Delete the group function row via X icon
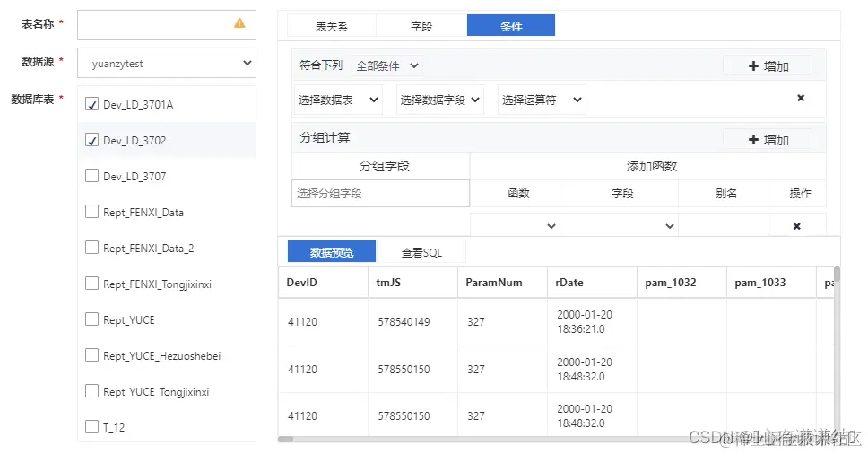This screenshot has height=454, width=868. click(796, 226)
